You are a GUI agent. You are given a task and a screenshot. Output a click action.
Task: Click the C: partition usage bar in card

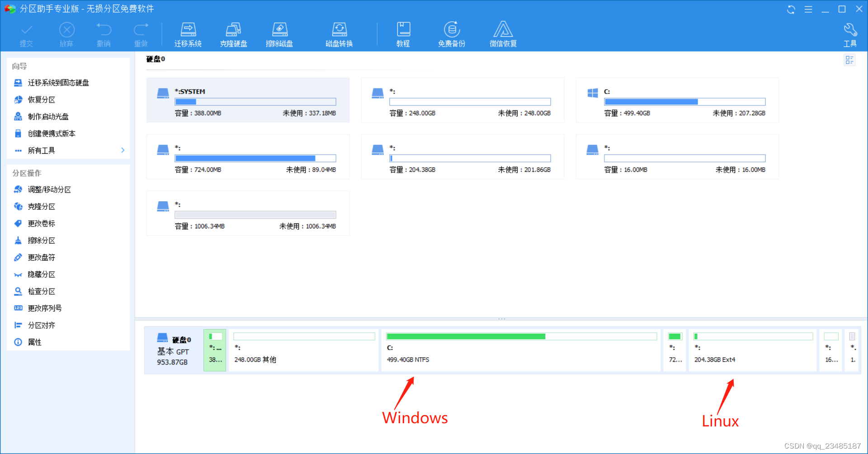(x=685, y=102)
